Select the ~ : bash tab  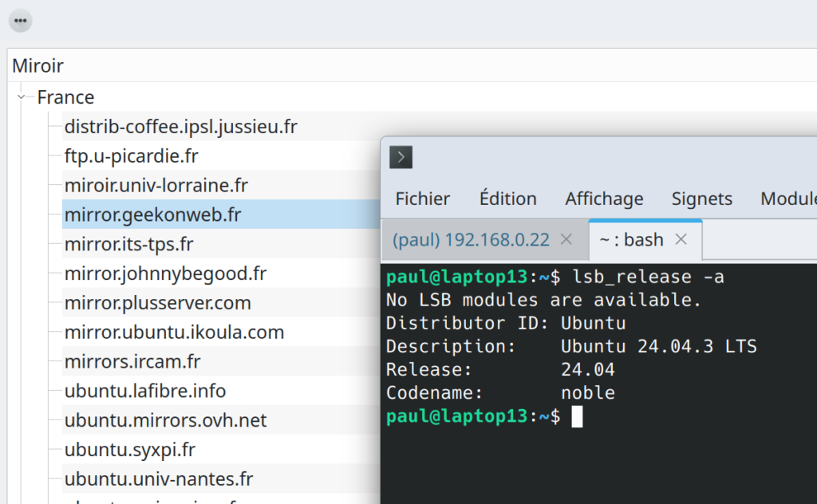630,239
